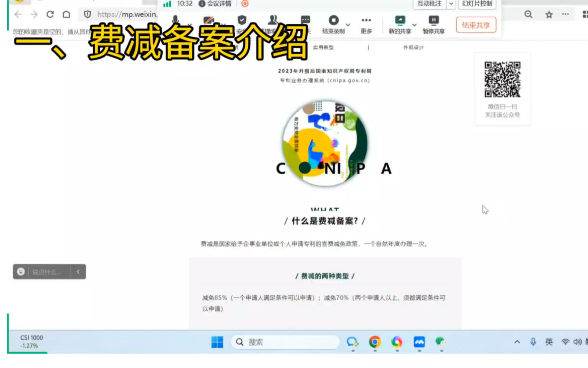Open the manage members icon

click(x=274, y=20)
